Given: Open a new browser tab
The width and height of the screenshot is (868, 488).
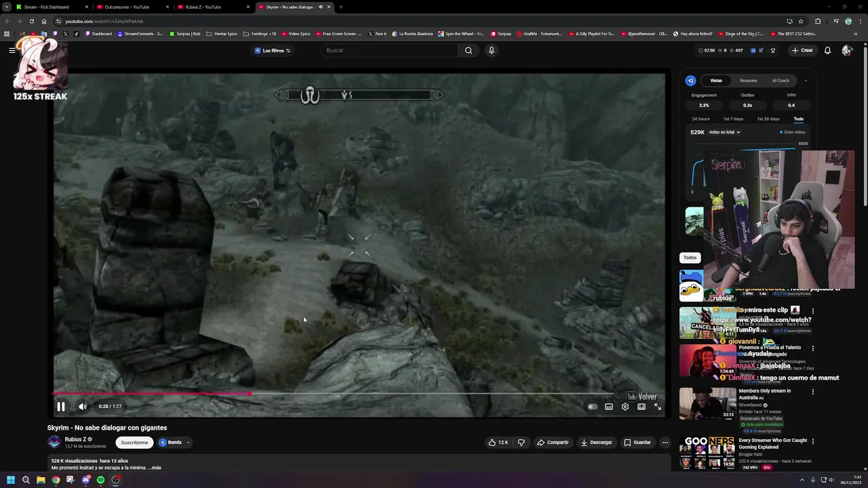Looking at the screenshot, I should pos(341,7).
